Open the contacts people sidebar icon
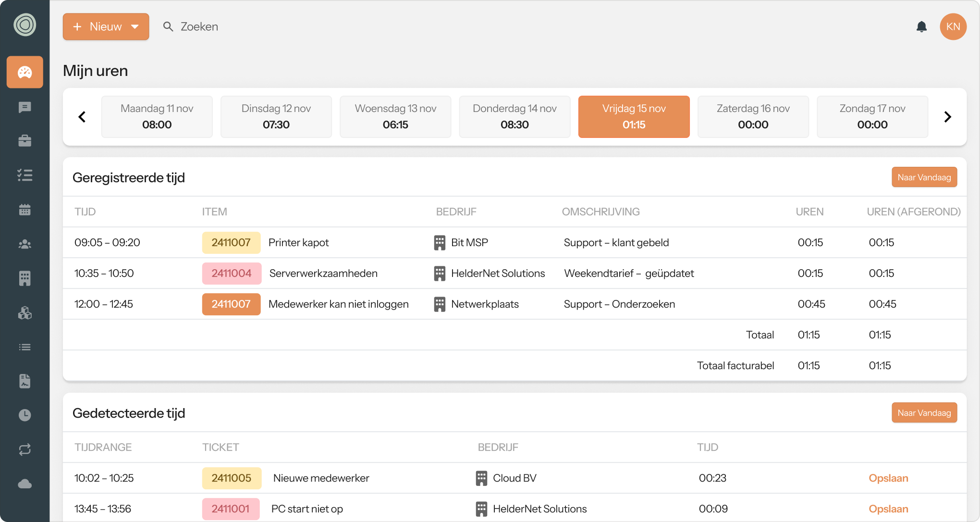 pos(24,244)
